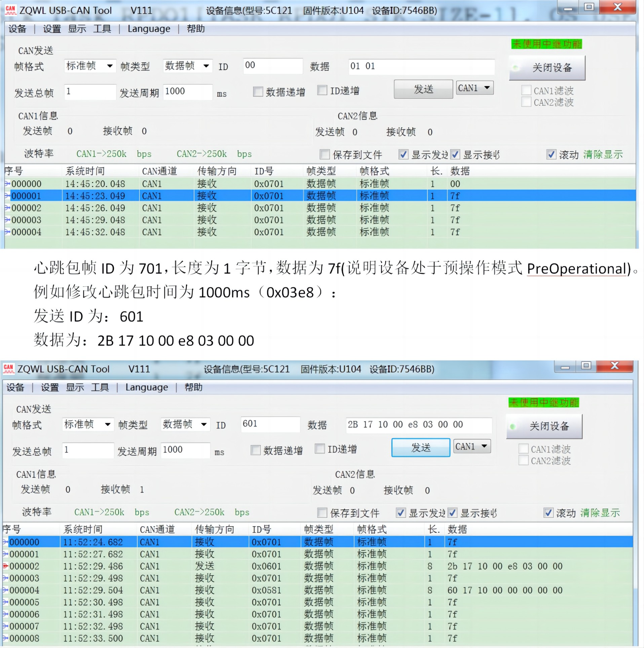
Task: Open the 工具 menu in the lower window
Action: click(x=100, y=387)
